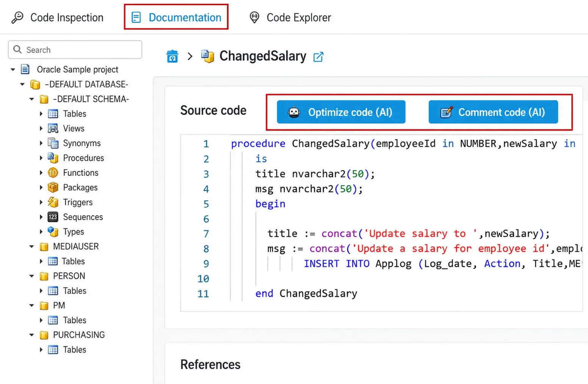Expand the Triggers node
The width and height of the screenshot is (588, 384).
[x=41, y=202]
